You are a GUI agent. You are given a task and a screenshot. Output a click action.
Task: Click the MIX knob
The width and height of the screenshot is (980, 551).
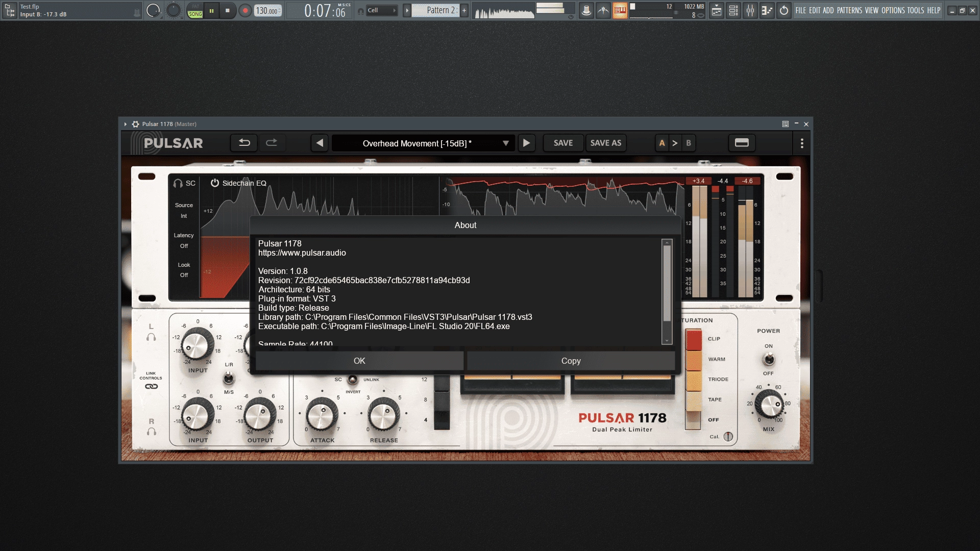coord(769,405)
